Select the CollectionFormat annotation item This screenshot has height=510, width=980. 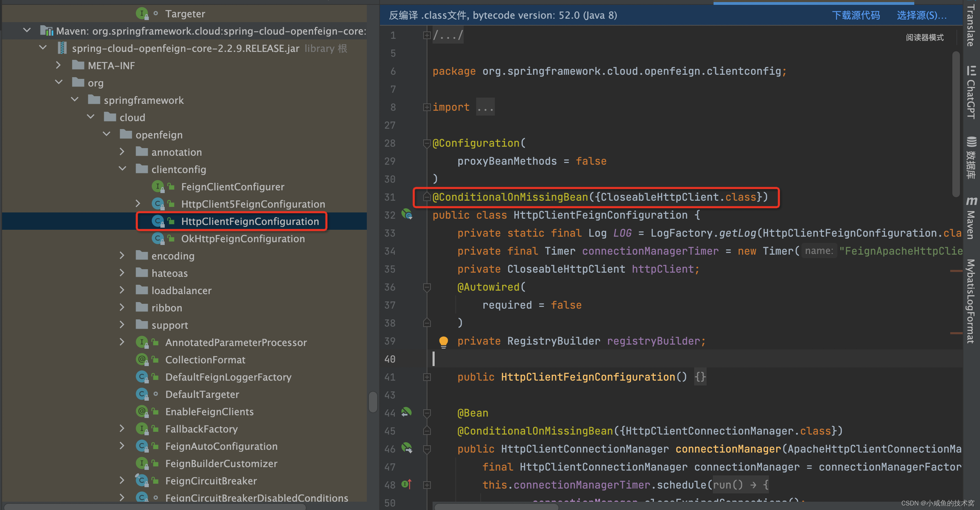[205, 359]
